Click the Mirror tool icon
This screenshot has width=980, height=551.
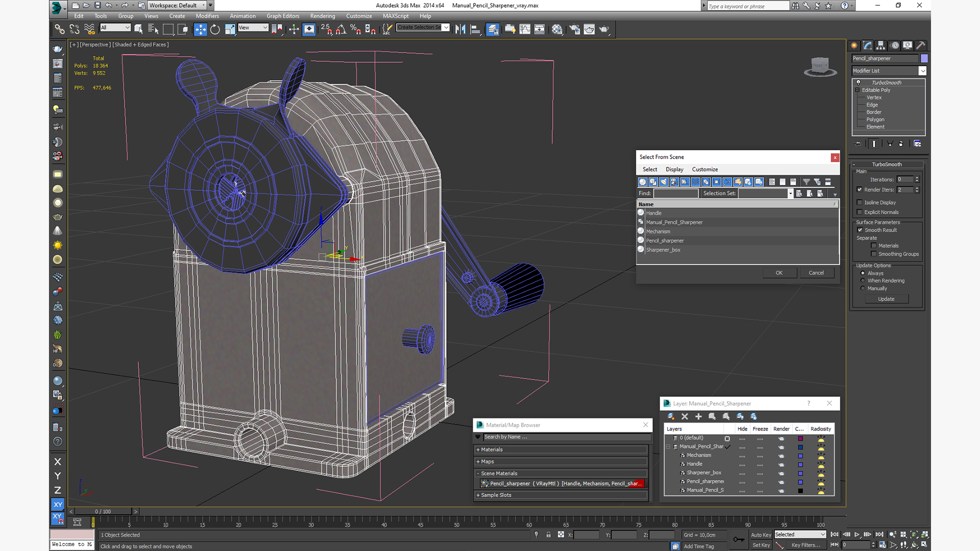click(460, 30)
